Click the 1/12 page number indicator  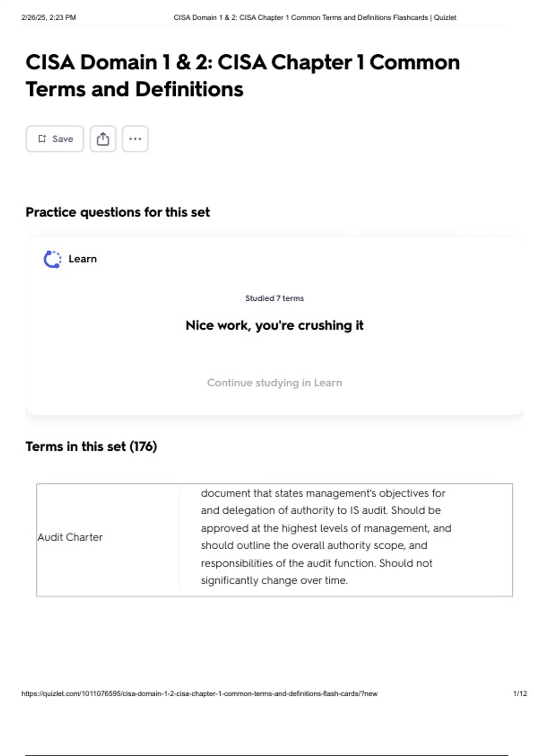coord(520,694)
